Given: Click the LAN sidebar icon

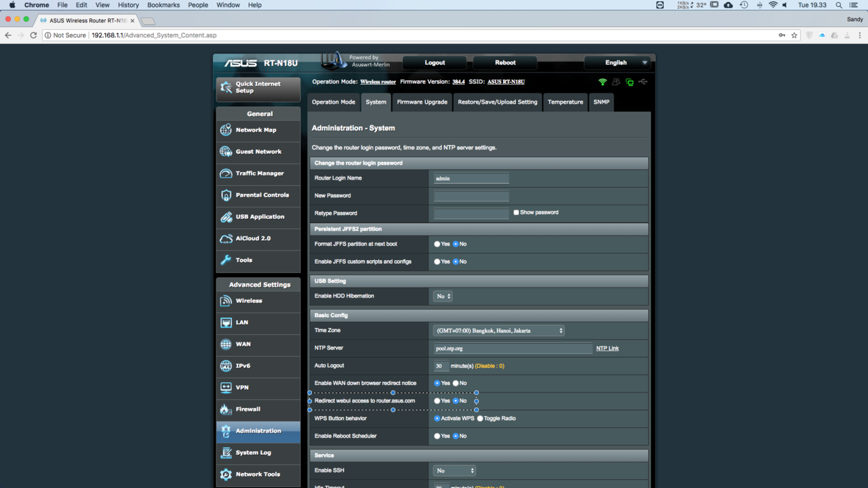Looking at the screenshot, I should [x=226, y=323].
